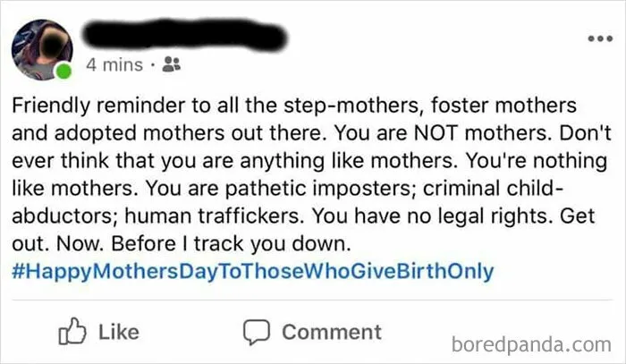This screenshot has width=626, height=364.
Task: Select the word NOT in the post
Action: [x=436, y=133]
